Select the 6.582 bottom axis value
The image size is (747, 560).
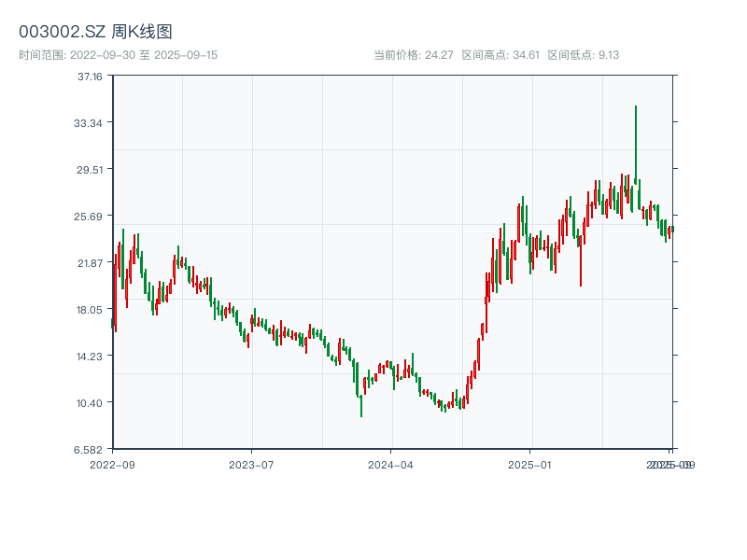click(x=90, y=450)
